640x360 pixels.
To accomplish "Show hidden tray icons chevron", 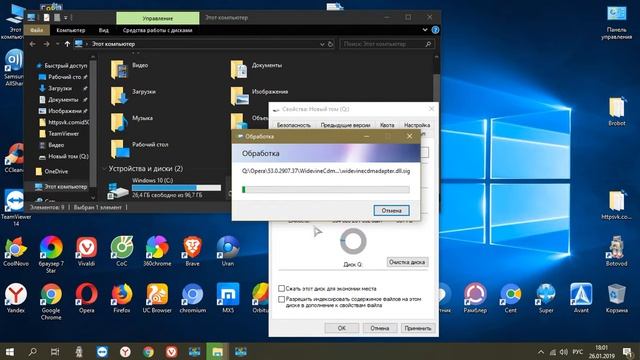I will pyautogui.click(x=541, y=352).
